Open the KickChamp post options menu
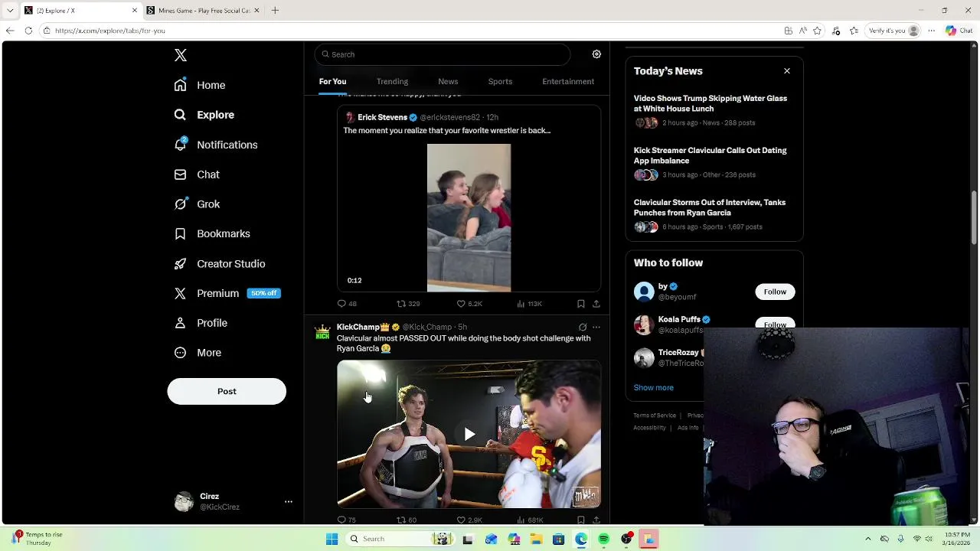Image resolution: width=980 pixels, height=551 pixels. coord(596,327)
